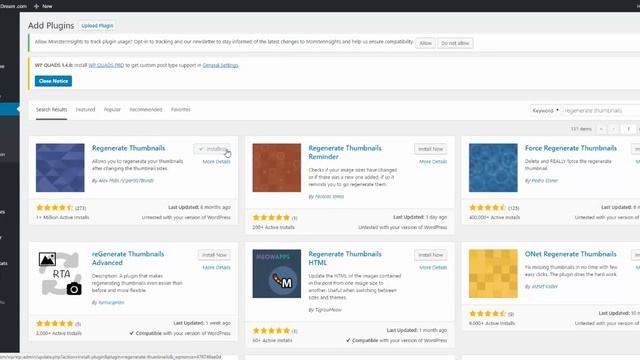Click the star rating of Regenerate Thumbnails HTML
This screenshot has height=360, width=640.
click(x=271, y=331)
